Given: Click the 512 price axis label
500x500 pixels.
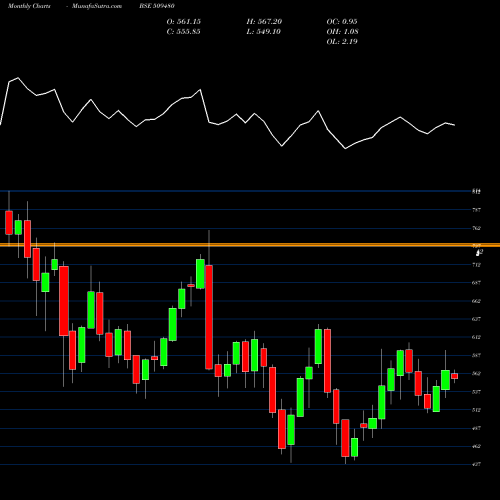Looking at the screenshot, I should 477,410.
